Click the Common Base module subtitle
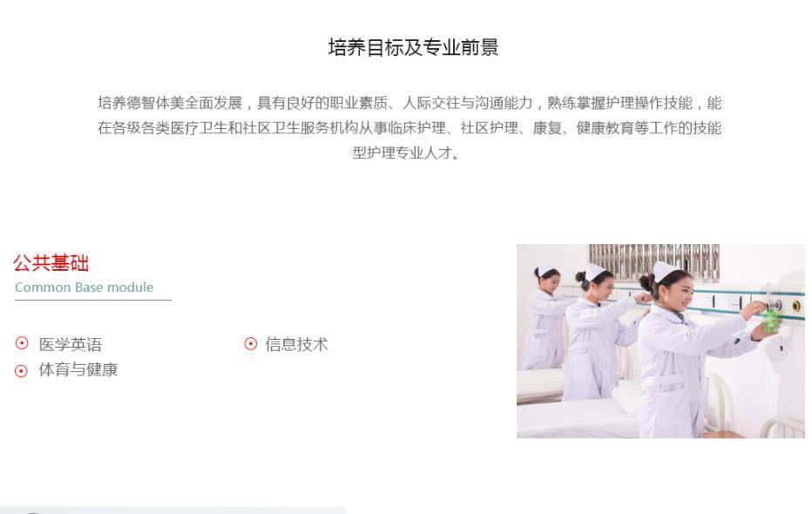This screenshot has width=812, height=514. coord(84,287)
